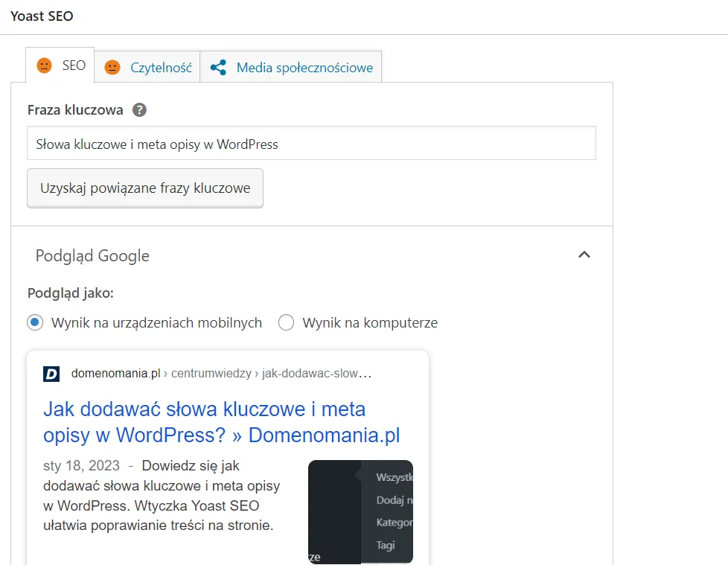Click the orange face icon on SEO tab
This screenshot has height=565, width=728.
tap(45, 66)
